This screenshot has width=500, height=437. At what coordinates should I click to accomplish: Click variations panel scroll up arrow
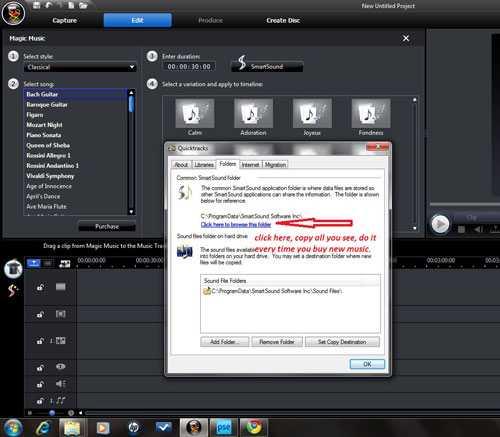[415, 99]
